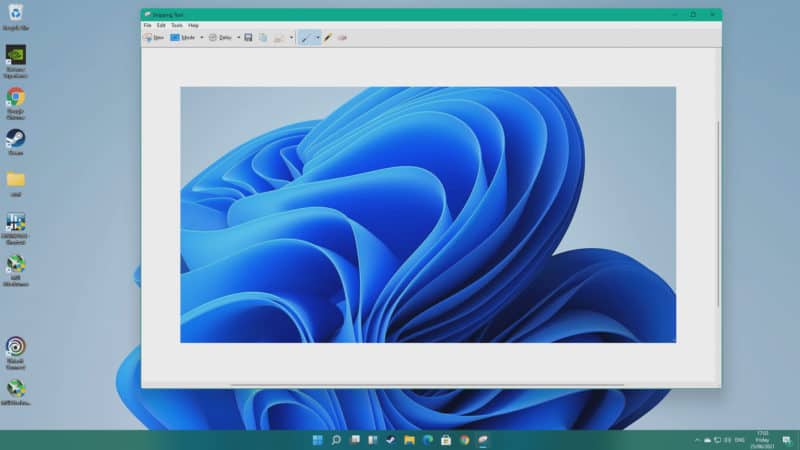
Task: Expand the Delay dropdown arrow
Action: pos(238,38)
